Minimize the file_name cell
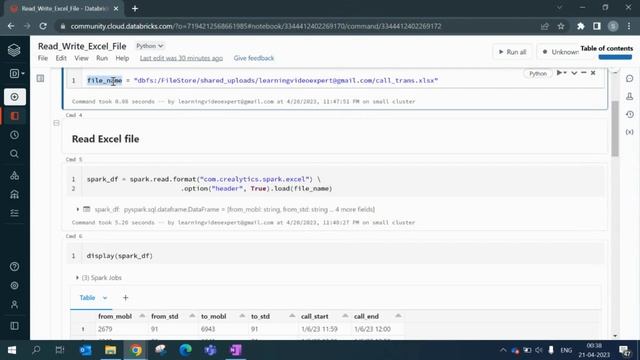 point(584,73)
